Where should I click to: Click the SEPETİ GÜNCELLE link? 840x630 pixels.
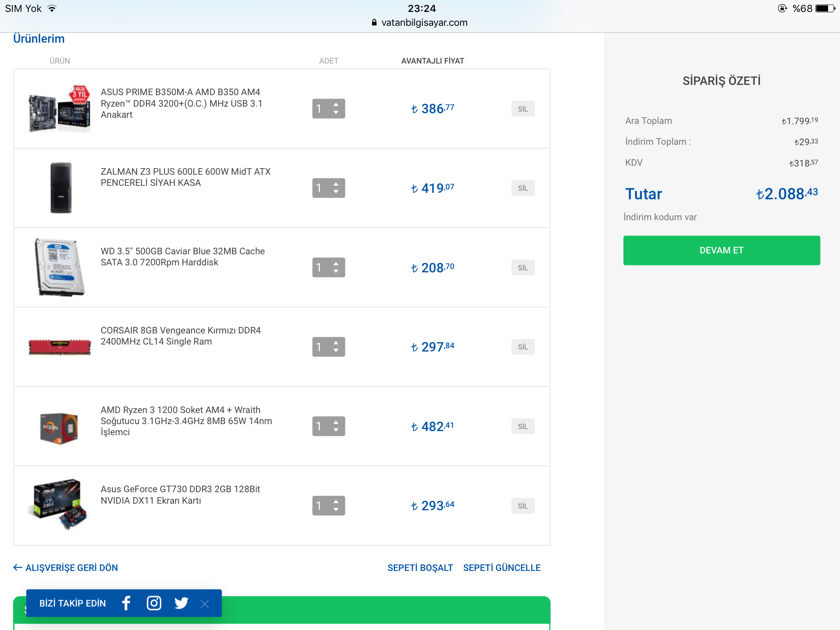(502, 568)
